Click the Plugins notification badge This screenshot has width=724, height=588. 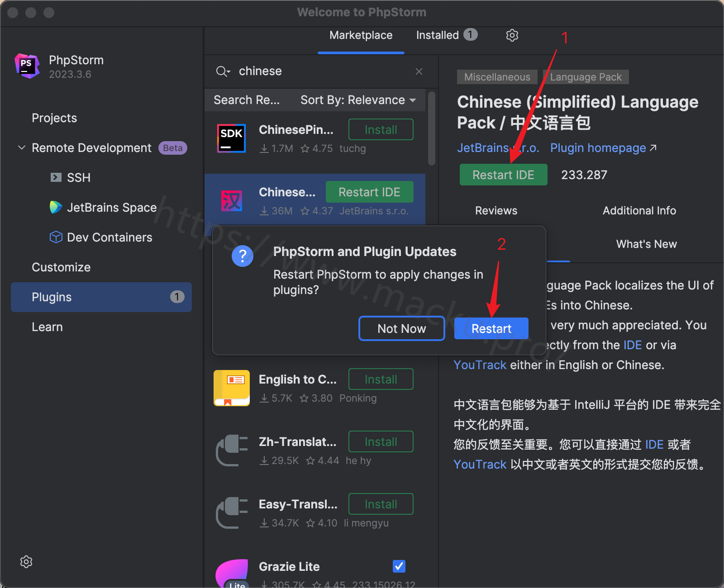177,297
